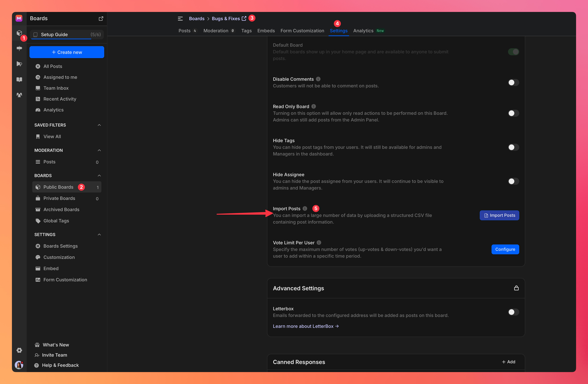The width and height of the screenshot is (588, 384).
Task: Open workspace settings via the gear icon
Action: 19,350
